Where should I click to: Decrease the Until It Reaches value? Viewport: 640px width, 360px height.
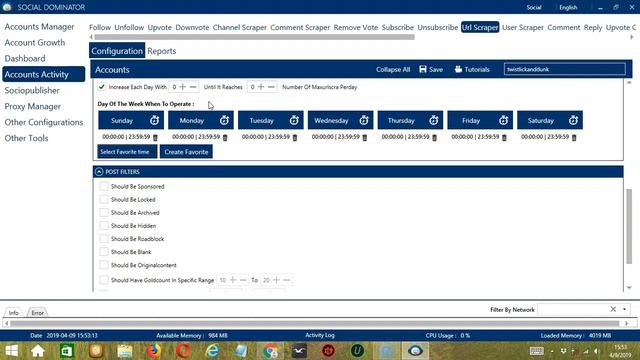click(271, 87)
